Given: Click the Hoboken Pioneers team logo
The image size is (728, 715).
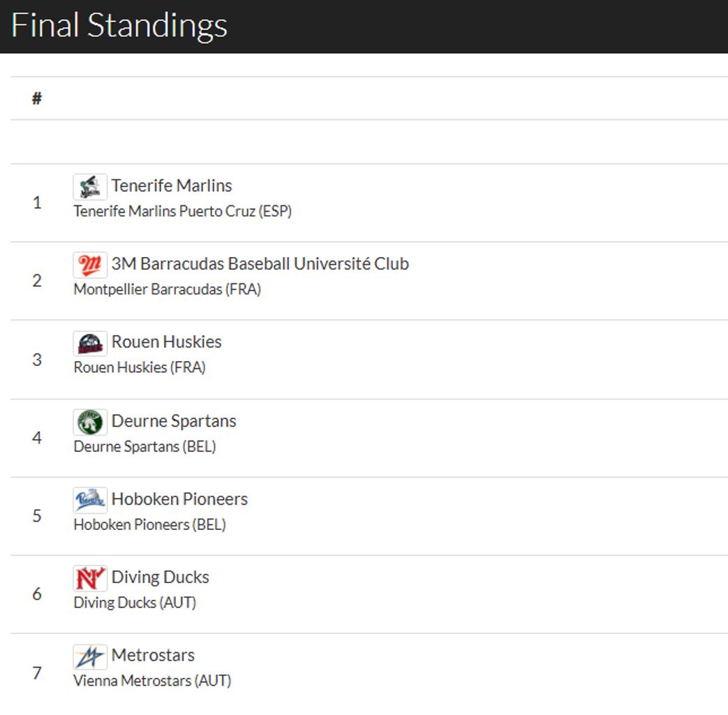Looking at the screenshot, I should (90, 500).
